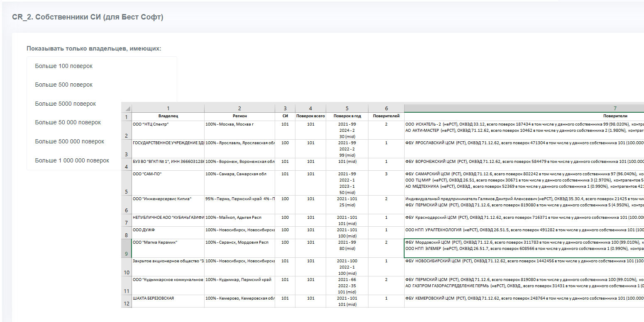The width and height of the screenshot is (644, 322).
Task: Click the region cell with Воронеж
Action: pyautogui.click(x=239, y=164)
